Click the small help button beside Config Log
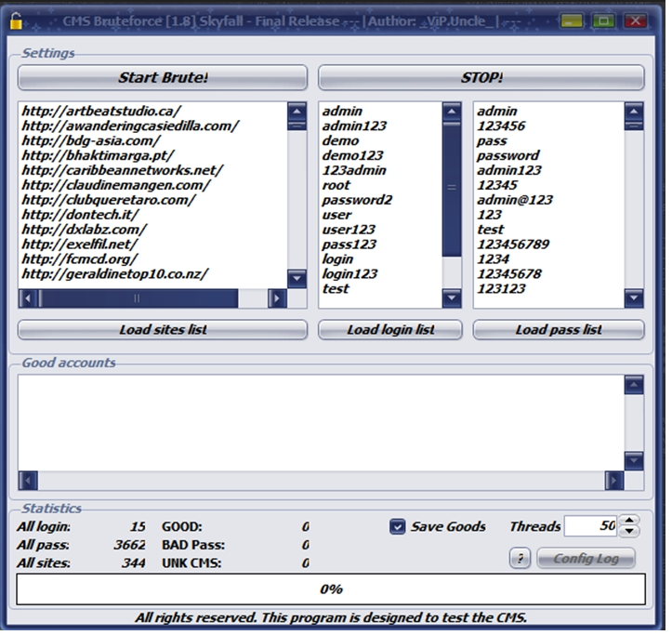 coord(520,558)
